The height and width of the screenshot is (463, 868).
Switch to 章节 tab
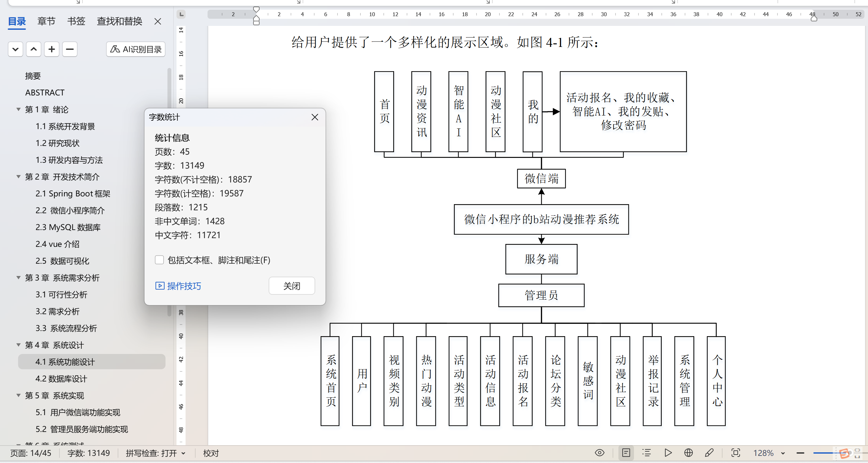coord(46,21)
